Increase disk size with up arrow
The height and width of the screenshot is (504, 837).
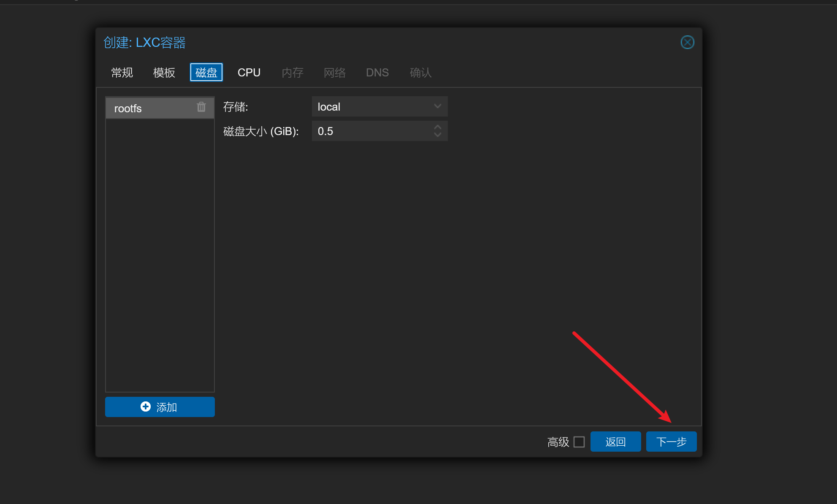[x=438, y=127]
